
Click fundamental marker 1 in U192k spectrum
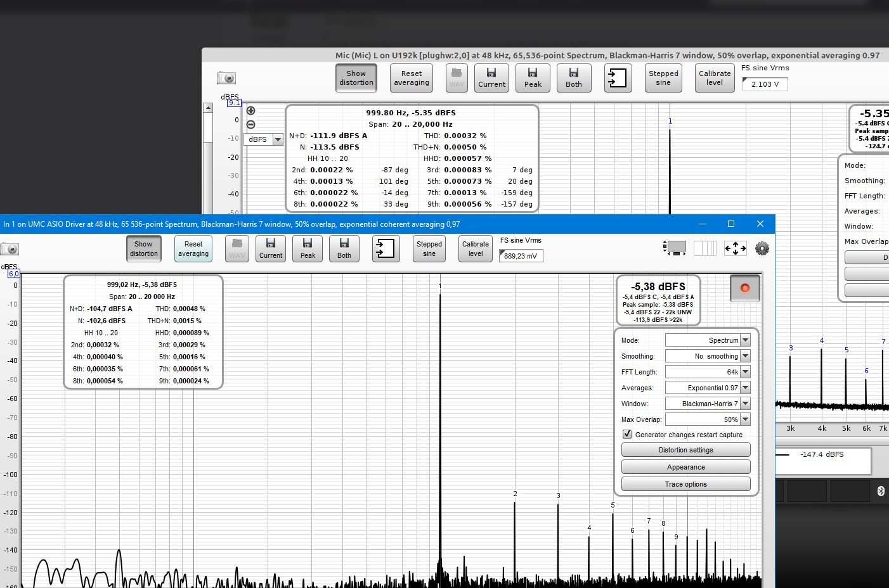670,121
